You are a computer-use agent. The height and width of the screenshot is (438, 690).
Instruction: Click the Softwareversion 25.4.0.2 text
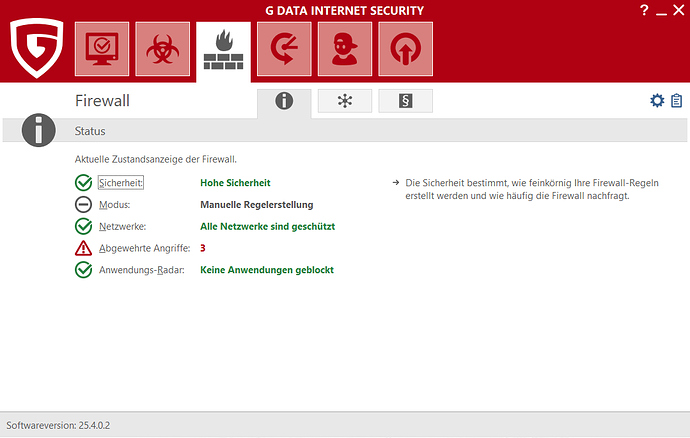(58, 425)
